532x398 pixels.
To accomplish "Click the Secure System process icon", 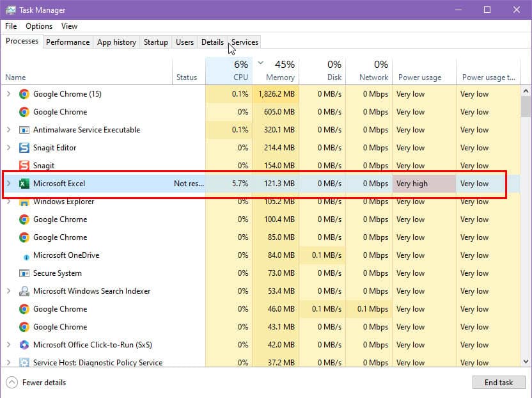I will [x=24, y=273].
